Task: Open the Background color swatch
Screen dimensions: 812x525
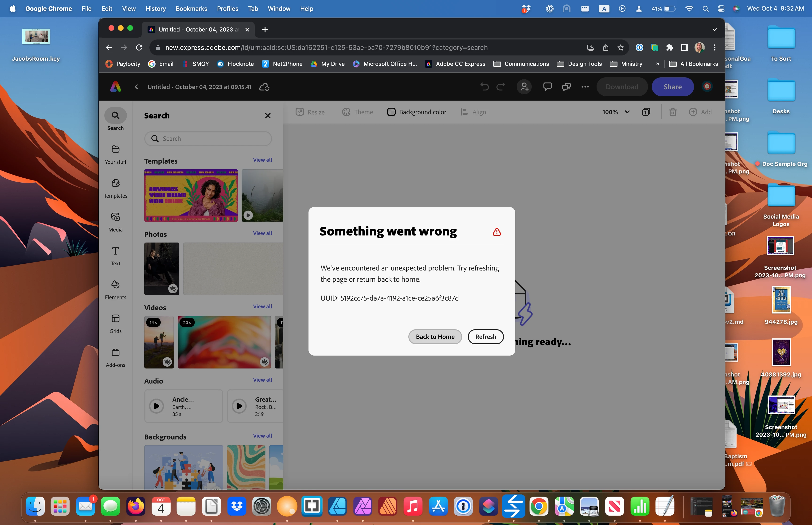Action: pos(391,112)
